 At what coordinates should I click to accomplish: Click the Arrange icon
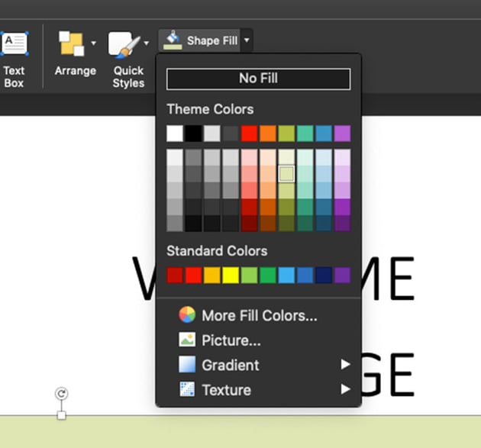tap(72, 44)
